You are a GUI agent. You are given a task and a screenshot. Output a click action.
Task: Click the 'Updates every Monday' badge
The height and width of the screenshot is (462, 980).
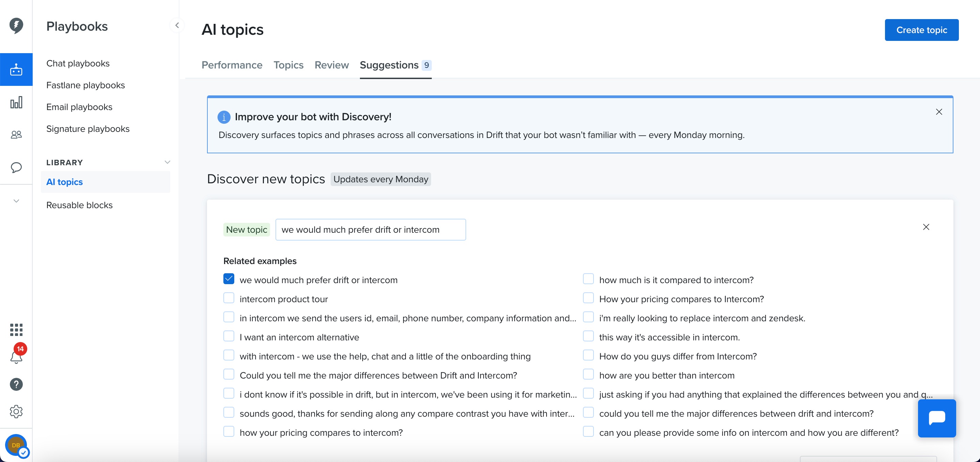pos(380,179)
